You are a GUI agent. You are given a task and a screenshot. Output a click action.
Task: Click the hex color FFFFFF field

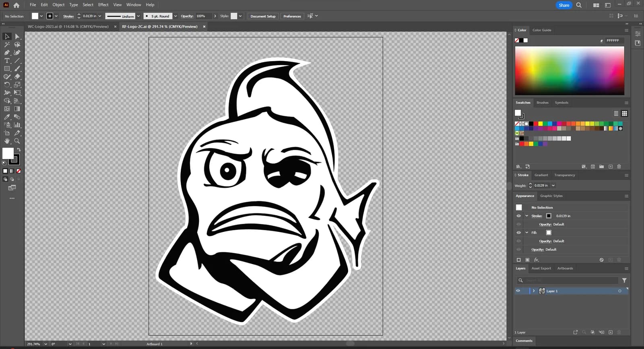click(615, 41)
